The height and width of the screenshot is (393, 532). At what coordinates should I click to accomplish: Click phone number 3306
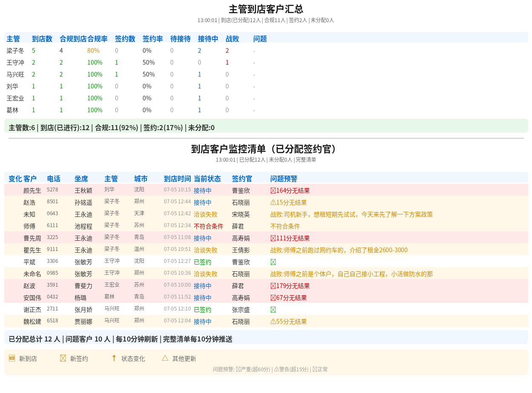[x=52, y=261]
